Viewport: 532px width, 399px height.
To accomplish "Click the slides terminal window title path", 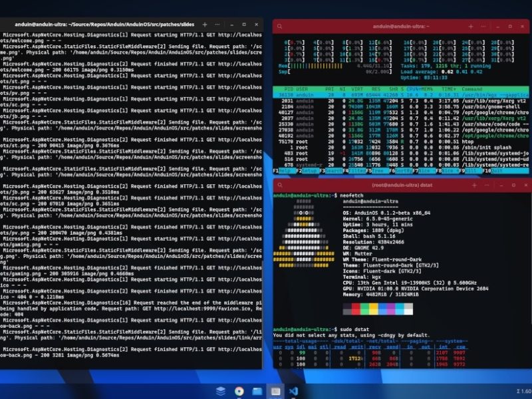I will pos(104,25).
